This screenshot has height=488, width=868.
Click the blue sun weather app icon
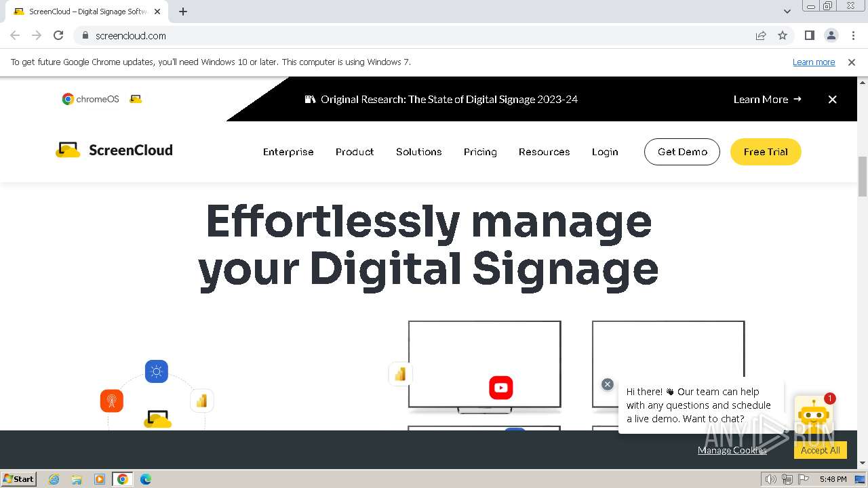tap(157, 371)
